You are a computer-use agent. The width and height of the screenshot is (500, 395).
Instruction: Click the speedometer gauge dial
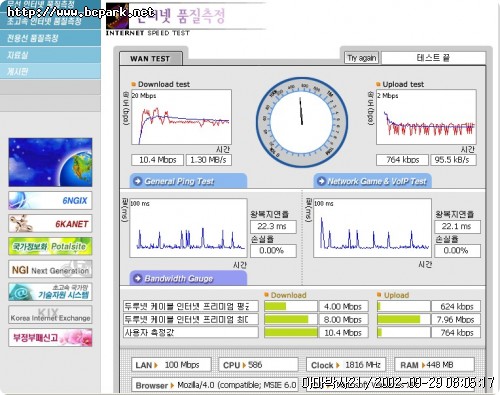click(x=302, y=122)
